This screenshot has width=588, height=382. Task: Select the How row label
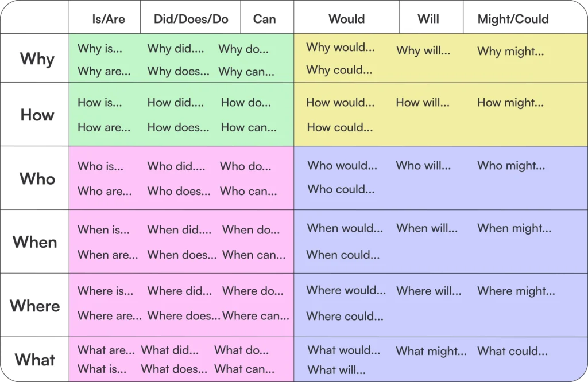[x=37, y=115]
